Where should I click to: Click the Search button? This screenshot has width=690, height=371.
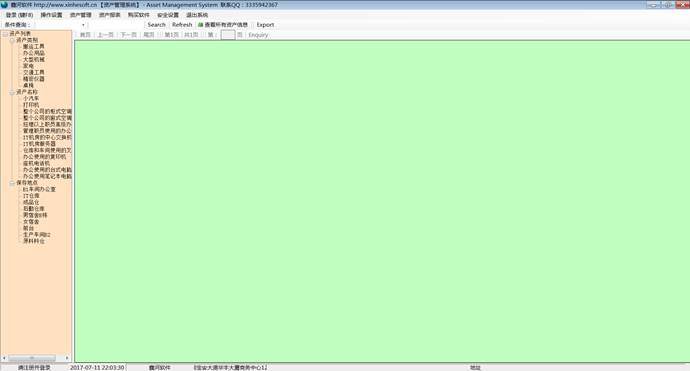pyautogui.click(x=156, y=25)
